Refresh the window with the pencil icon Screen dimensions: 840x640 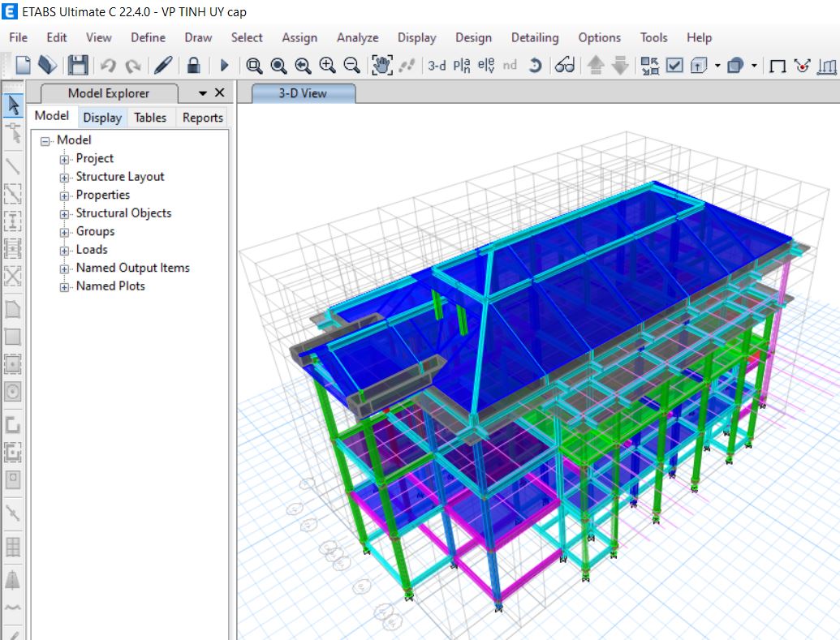point(163,66)
